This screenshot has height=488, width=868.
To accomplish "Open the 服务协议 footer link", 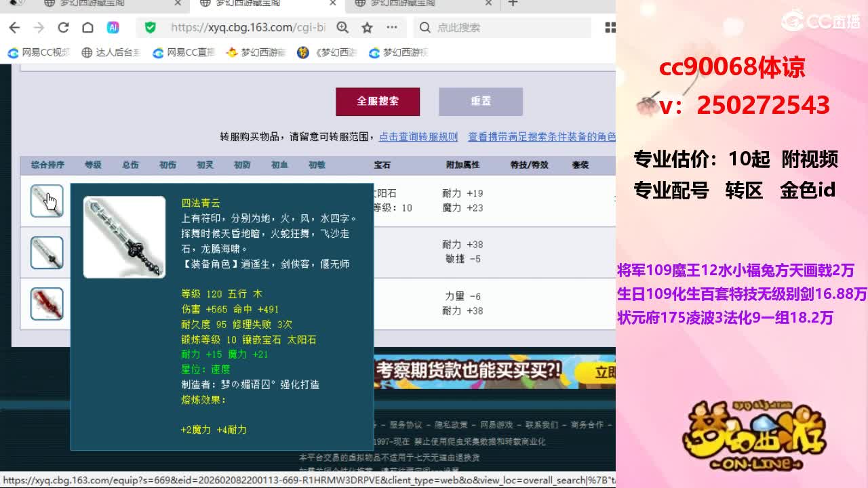I will pos(406,425).
